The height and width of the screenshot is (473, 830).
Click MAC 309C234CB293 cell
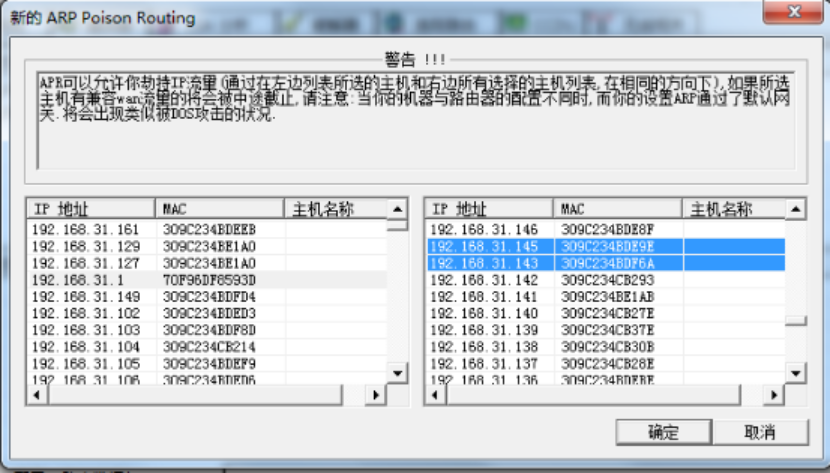pyautogui.click(x=608, y=280)
